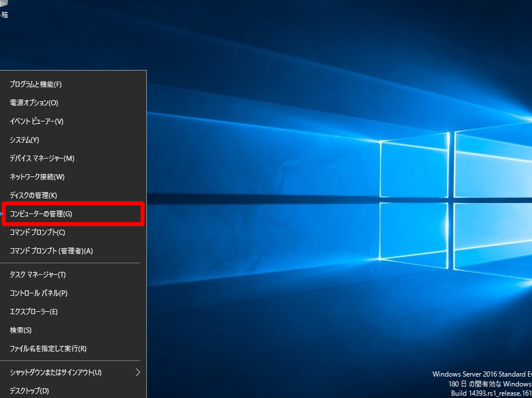Select デスクトップ(D) to show the desktop

click(29, 390)
